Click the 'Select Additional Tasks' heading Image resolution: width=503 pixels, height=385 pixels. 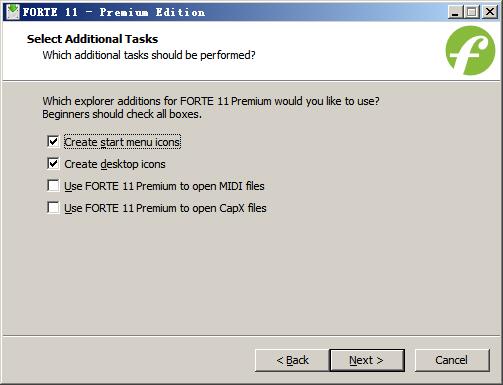pos(92,39)
